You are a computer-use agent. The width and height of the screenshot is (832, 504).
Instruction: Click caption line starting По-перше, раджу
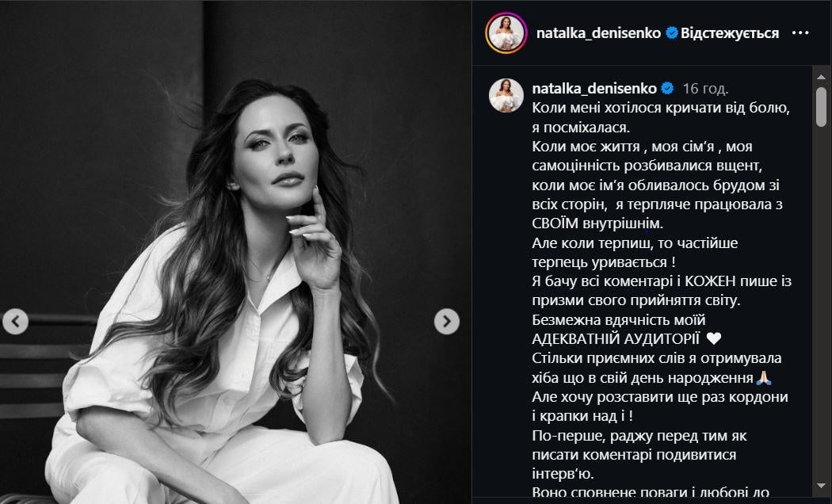click(x=639, y=436)
